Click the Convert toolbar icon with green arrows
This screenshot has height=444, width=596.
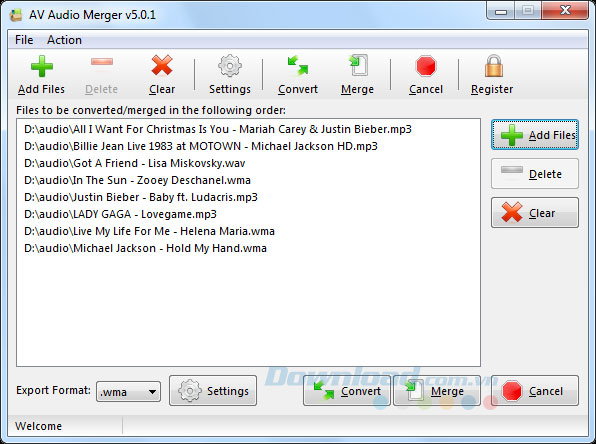(x=298, y=65)
